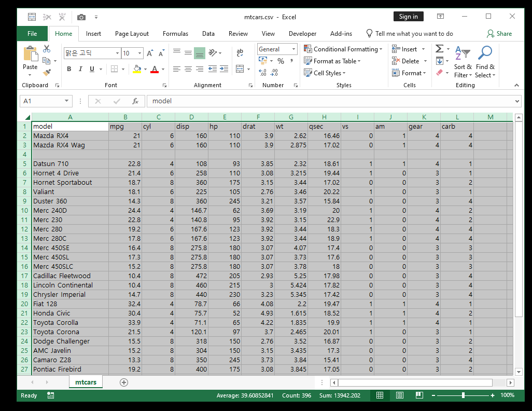Switch to Page Break Preview view

point(419,395)
